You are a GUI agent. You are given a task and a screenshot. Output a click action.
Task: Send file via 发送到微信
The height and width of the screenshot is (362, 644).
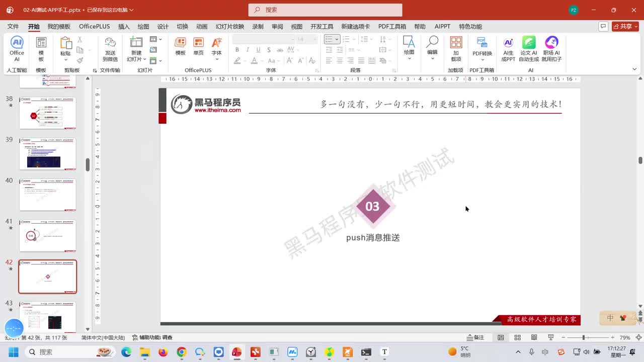click(110, 49)
